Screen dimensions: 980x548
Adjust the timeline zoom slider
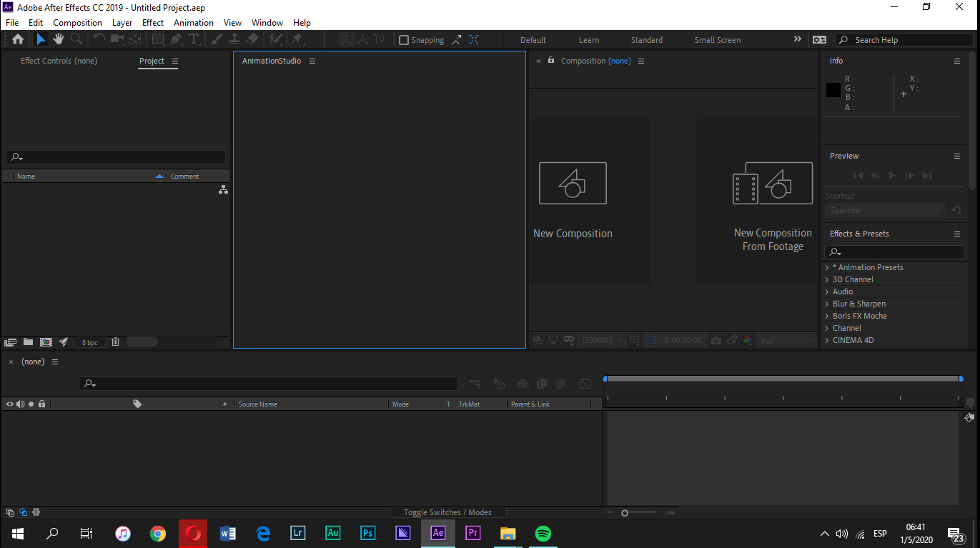point(625,513)
